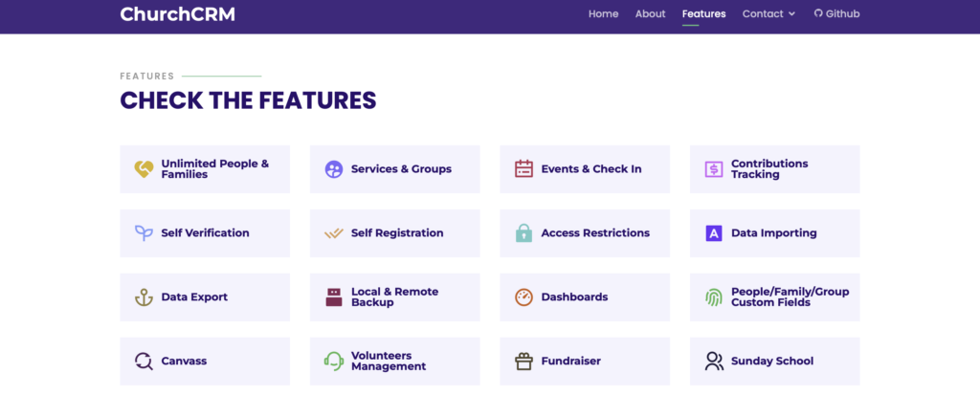
Task: Click the Github logo icon in navbar
Action: tap(818, 13)
